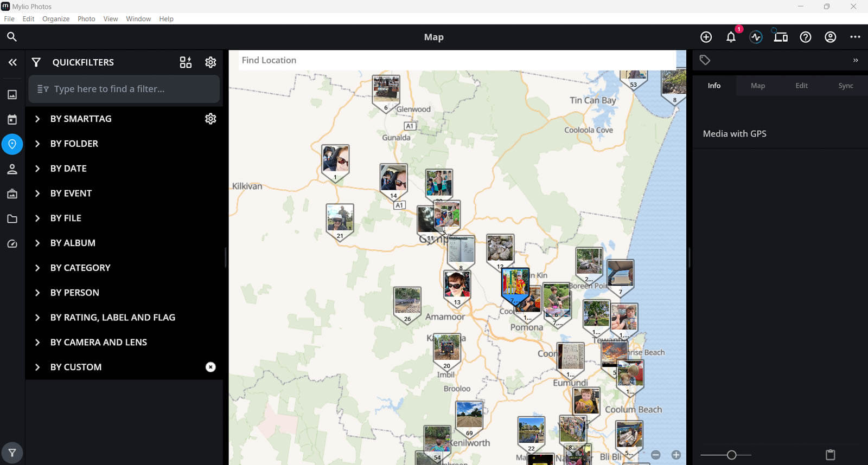The image size is (868, 465).
Task: Toggle the filter button at bottom left
Action: coord(12,453)
